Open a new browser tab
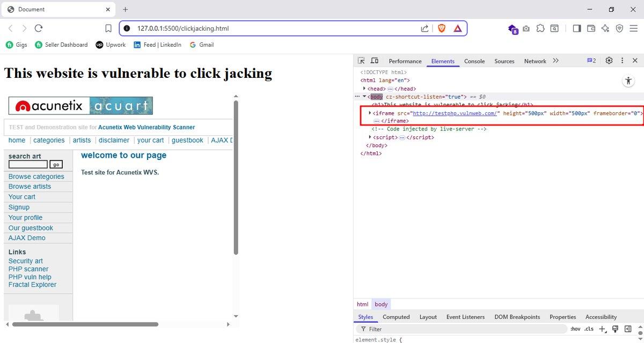The image size is (644, 343). (126, 9)
